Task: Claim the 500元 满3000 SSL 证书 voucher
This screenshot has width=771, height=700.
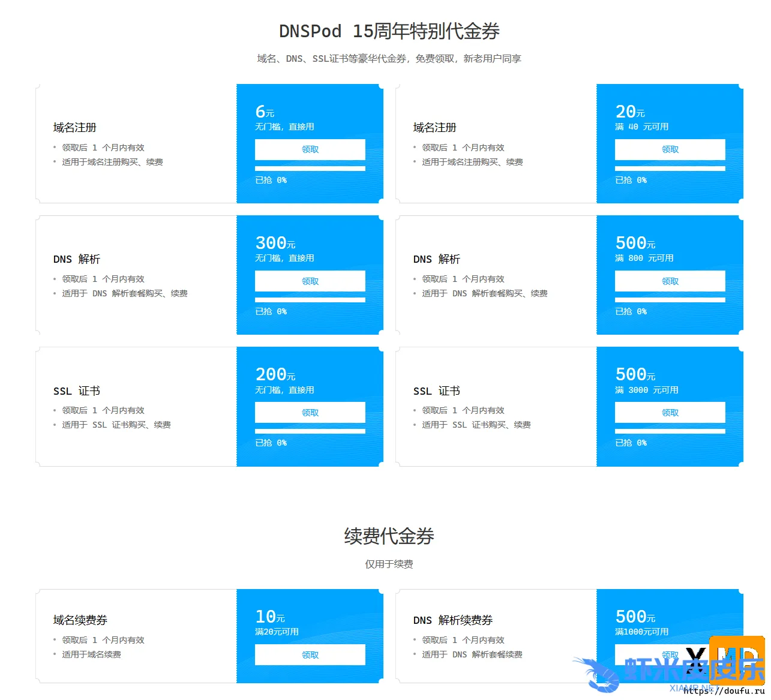Action: [670, 413]
